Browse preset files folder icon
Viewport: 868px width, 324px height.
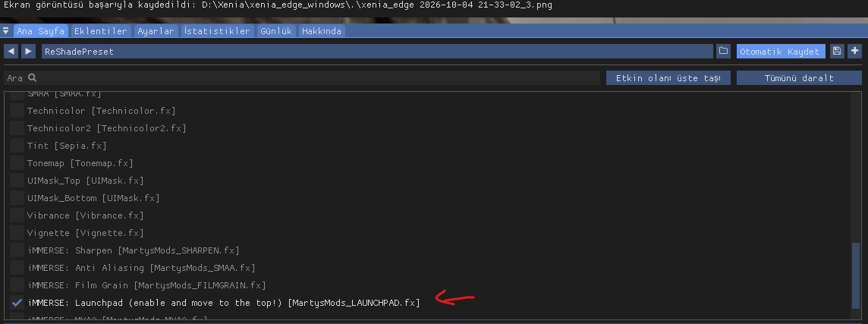point(723,52)
